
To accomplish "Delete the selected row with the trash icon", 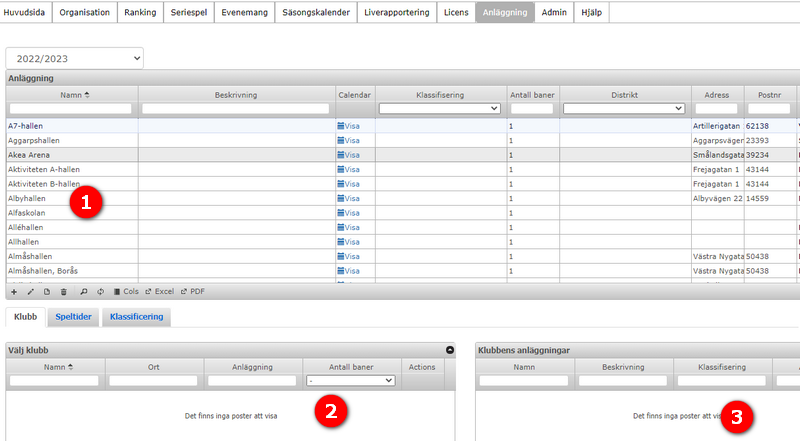I will click(64, 292).
